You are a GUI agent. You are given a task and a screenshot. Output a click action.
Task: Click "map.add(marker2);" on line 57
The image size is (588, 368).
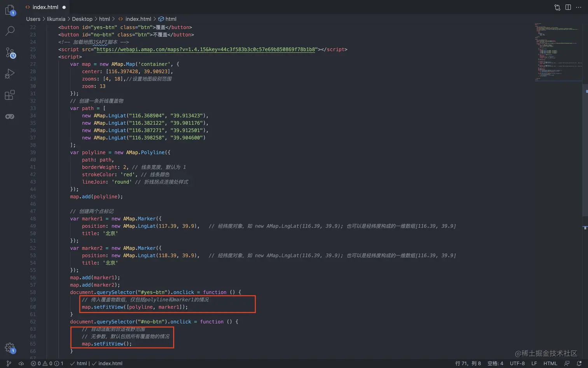95,285
